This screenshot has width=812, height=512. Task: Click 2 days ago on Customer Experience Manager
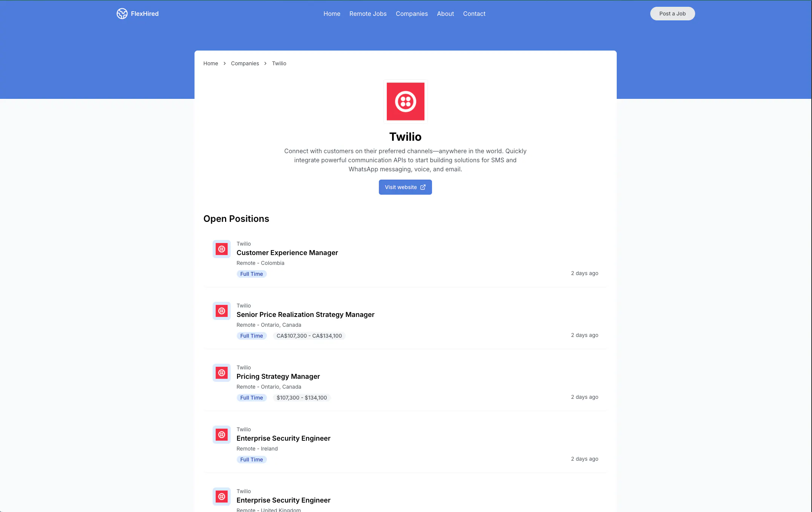tap(584, 273)
